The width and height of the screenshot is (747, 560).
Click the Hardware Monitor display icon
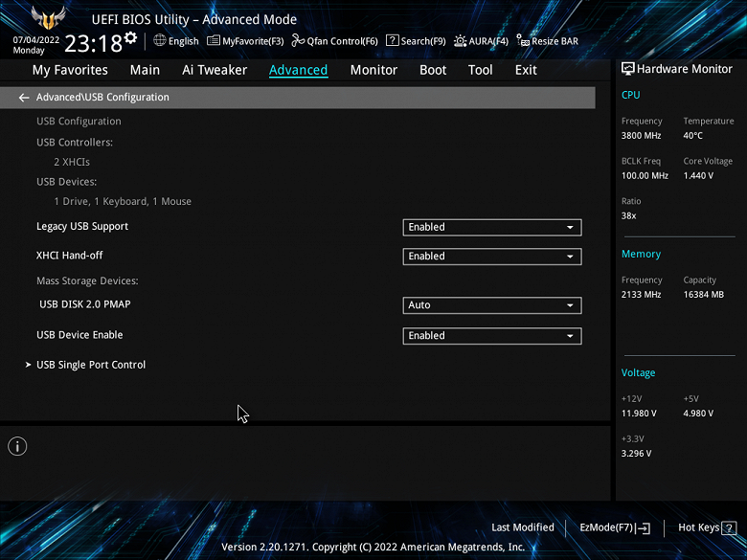(628, 69)
